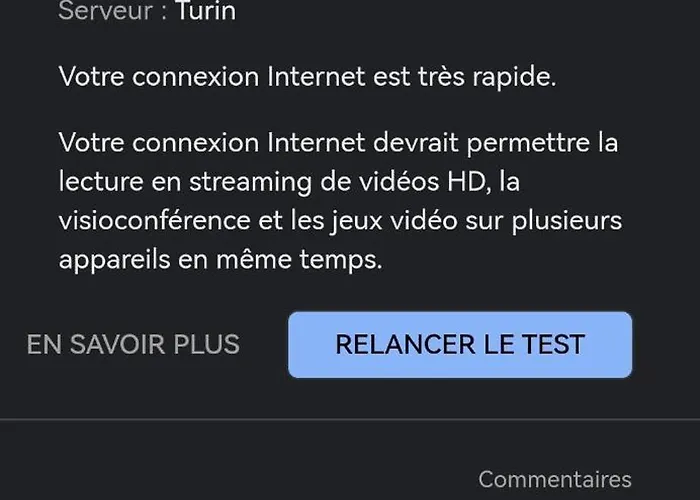Select the words 'très rapide'
This screenshot has width=700, height=500.
click(486, 77)
